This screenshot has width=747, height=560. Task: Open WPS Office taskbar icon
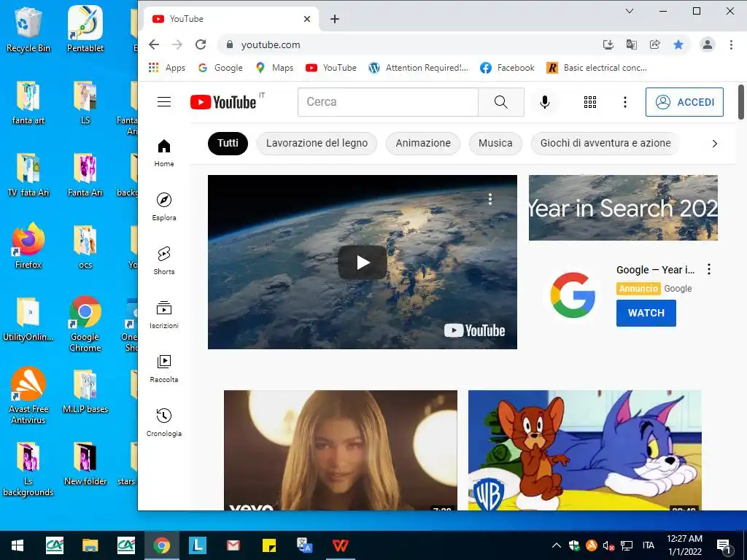pyautogui.click(x=340, y=545)
